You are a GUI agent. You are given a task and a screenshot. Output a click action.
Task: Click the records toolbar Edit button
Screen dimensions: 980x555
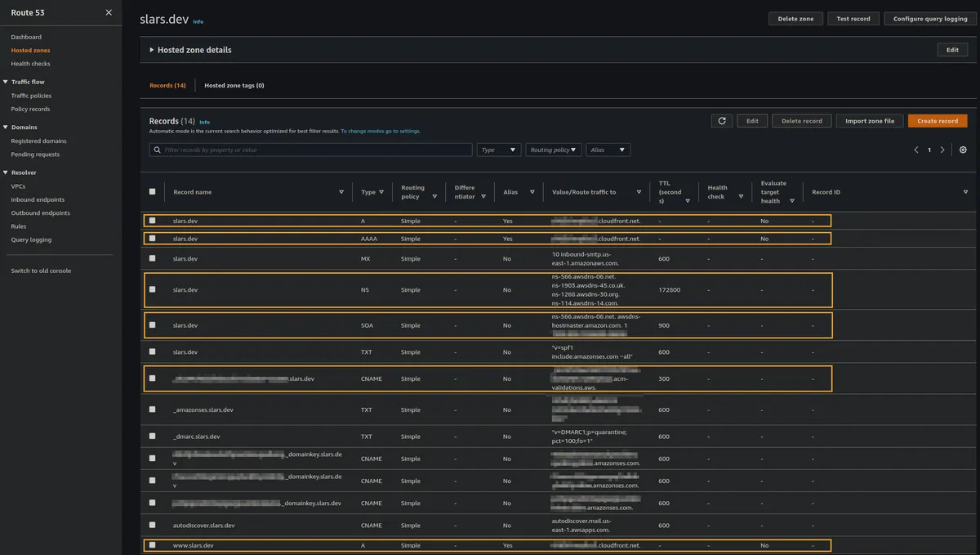[752, 121]
